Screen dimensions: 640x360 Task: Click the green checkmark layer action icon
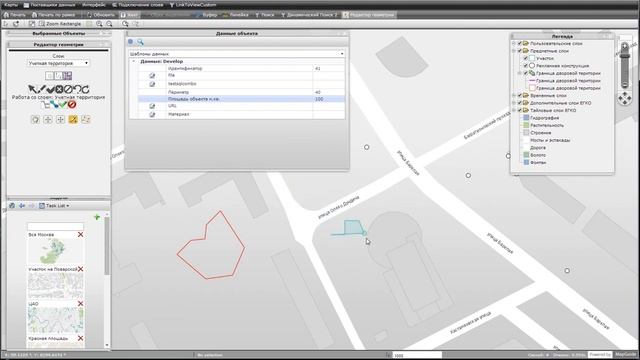tap(63, 104)
